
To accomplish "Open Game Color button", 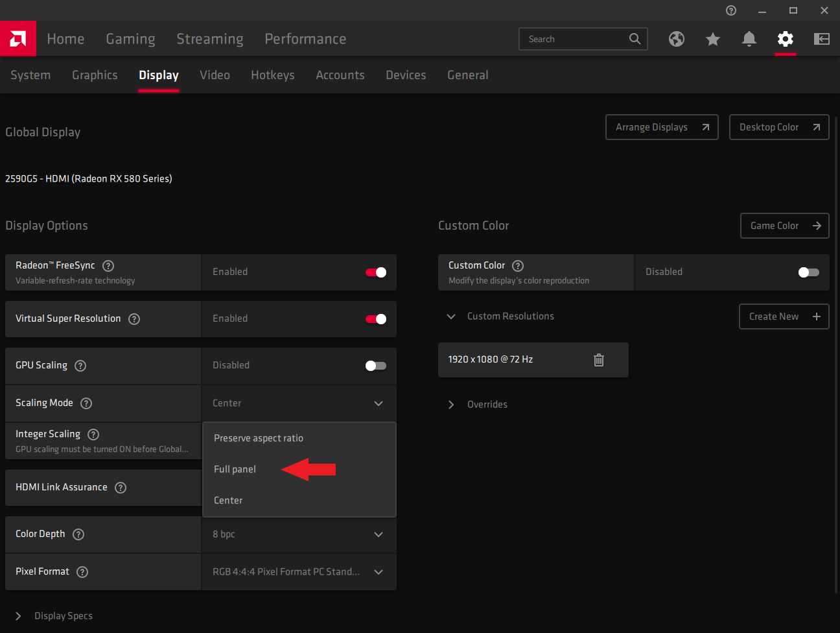I will pos(785,226).
